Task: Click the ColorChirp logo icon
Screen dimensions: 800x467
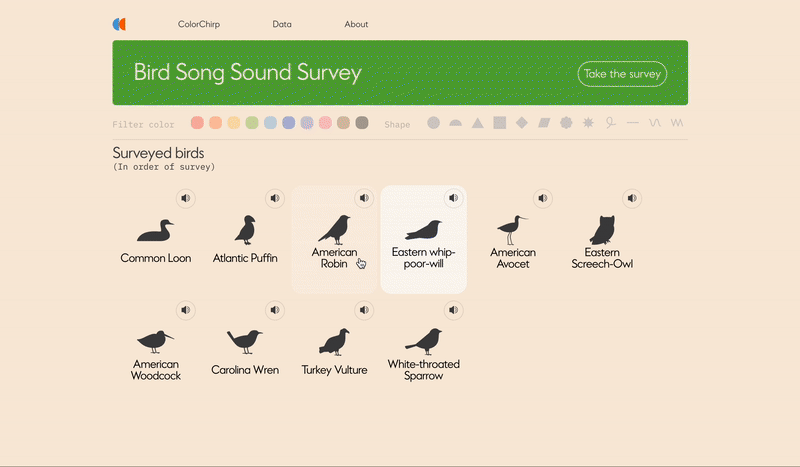Action: point(119,24)
